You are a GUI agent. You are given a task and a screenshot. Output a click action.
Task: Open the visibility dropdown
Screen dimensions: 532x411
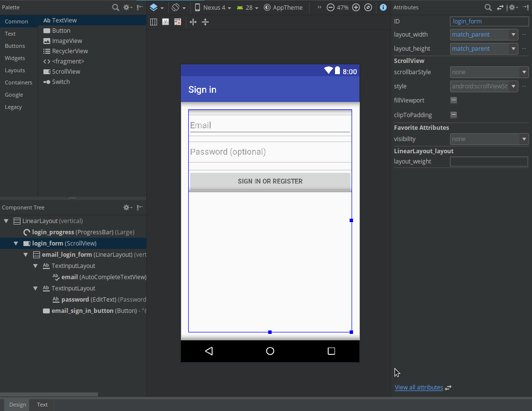[x=524, y=139]
